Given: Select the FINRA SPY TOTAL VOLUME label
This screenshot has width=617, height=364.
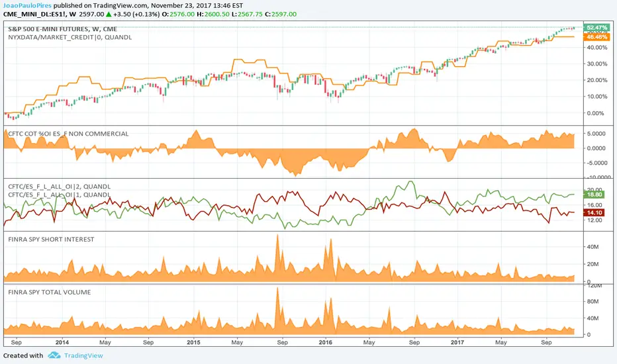Looking at the screenshot, I should (50, 292).
